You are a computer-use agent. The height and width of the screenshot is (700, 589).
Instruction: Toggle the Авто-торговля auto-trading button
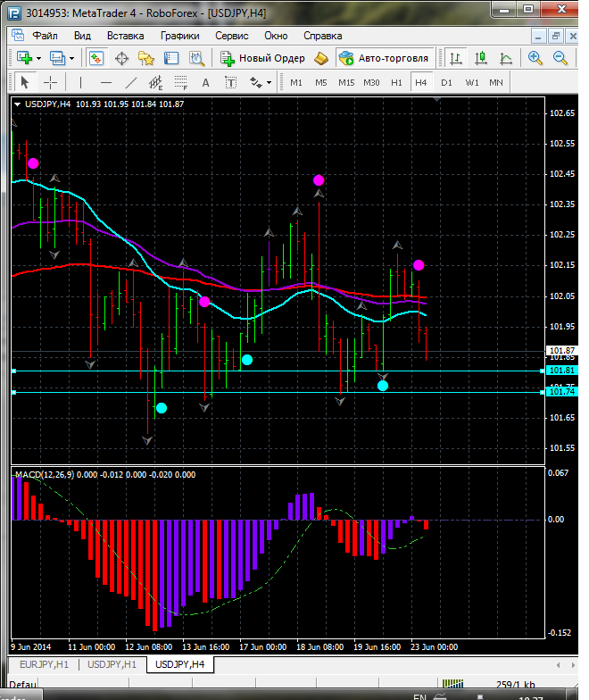point(384,58)
